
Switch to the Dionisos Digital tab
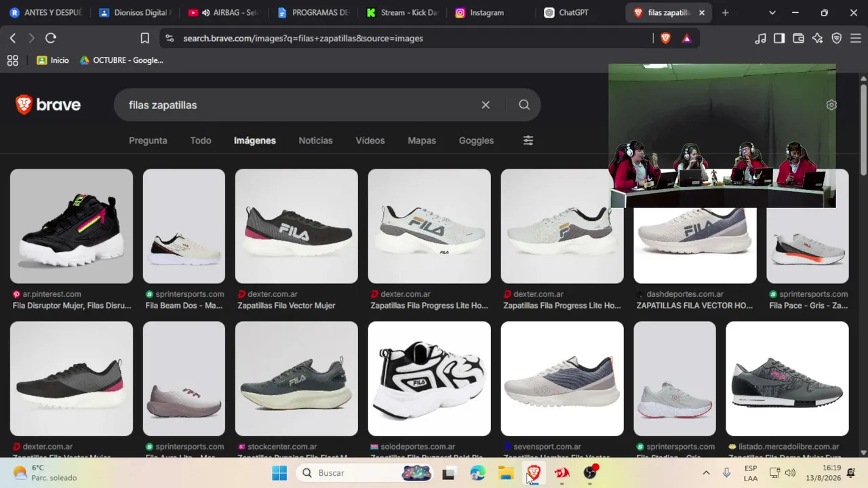(134, 13)
